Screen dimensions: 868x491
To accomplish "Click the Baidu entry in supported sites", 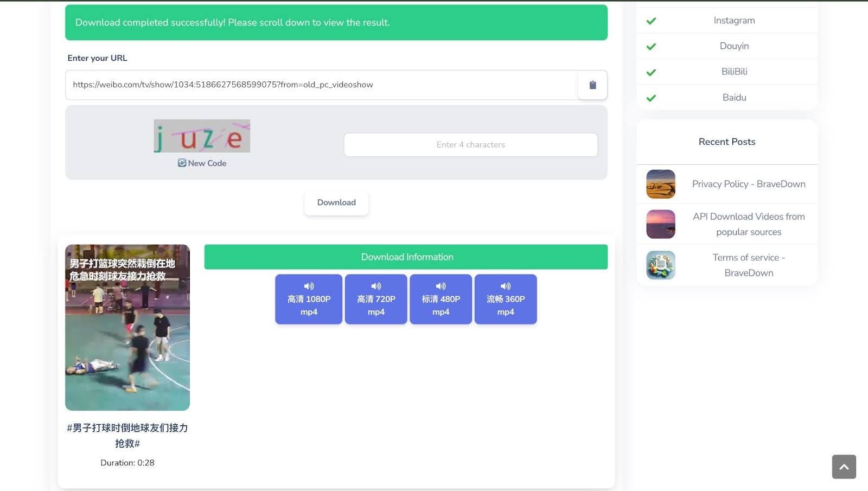I will click(734, 98).
